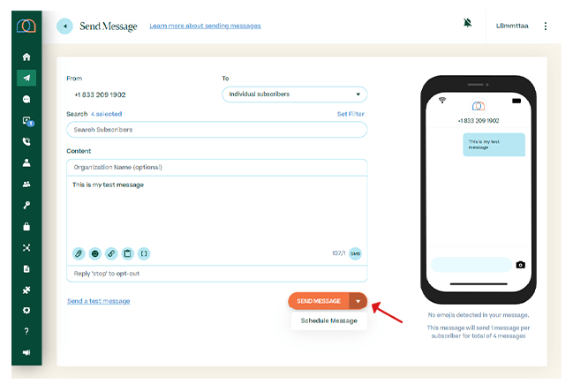573x392 pixels.
Task: Toggle the SMS message type badge
Action: pyautogui.click(x=355, y=253)
